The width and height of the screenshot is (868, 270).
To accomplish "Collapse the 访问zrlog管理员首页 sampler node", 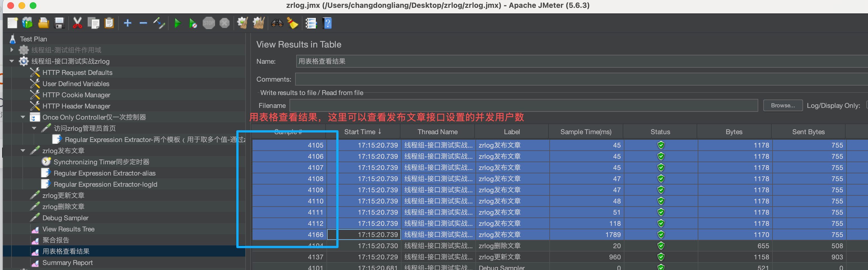I will click(x=34, y=128).
